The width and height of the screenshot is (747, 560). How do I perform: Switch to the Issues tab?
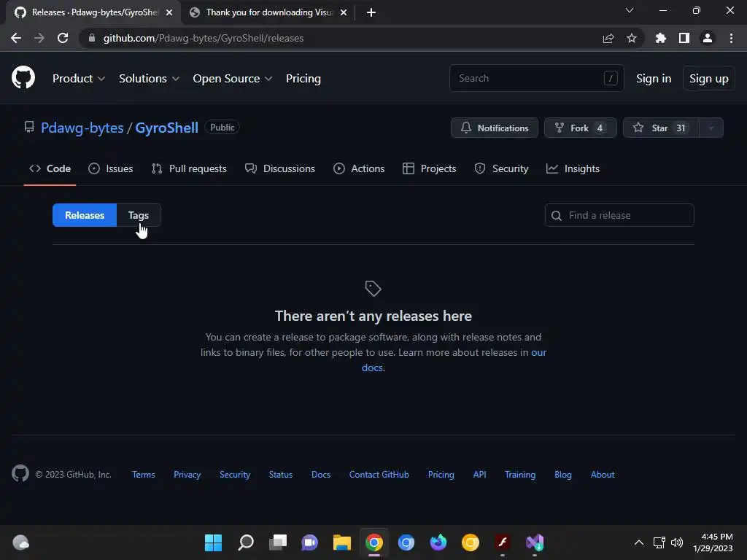111,168
